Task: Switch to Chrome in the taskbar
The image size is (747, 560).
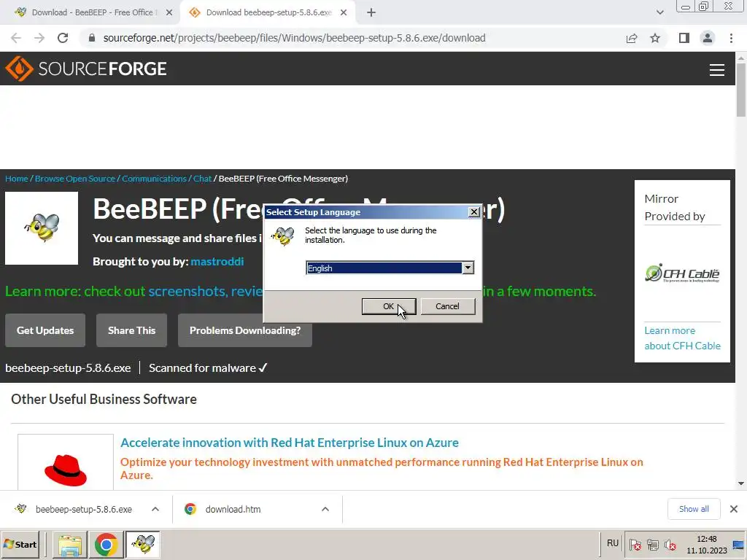Action: click(106, 544)
